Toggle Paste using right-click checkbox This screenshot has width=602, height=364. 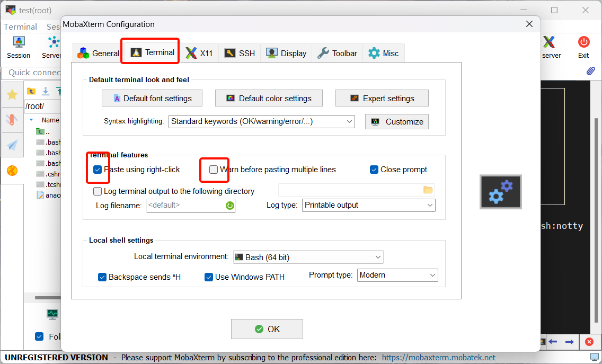pyautogui.click(x=98, y=170)
